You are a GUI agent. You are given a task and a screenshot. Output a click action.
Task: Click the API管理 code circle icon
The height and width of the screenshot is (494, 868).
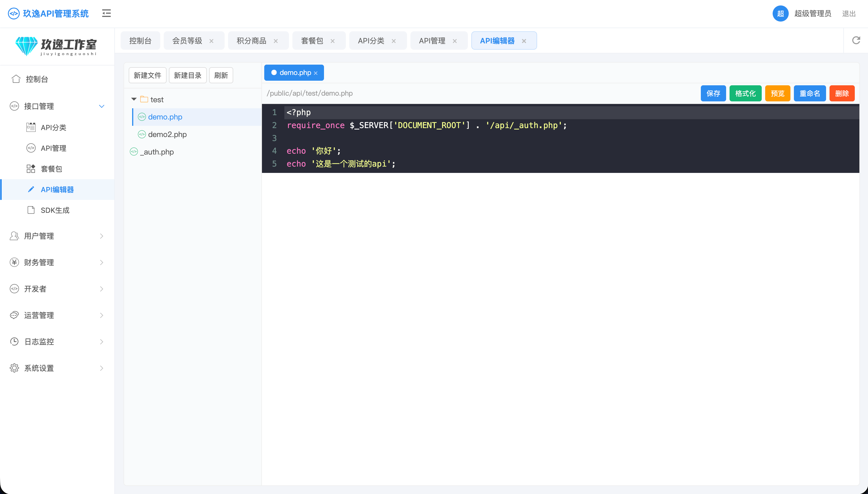tap(31, 148)
